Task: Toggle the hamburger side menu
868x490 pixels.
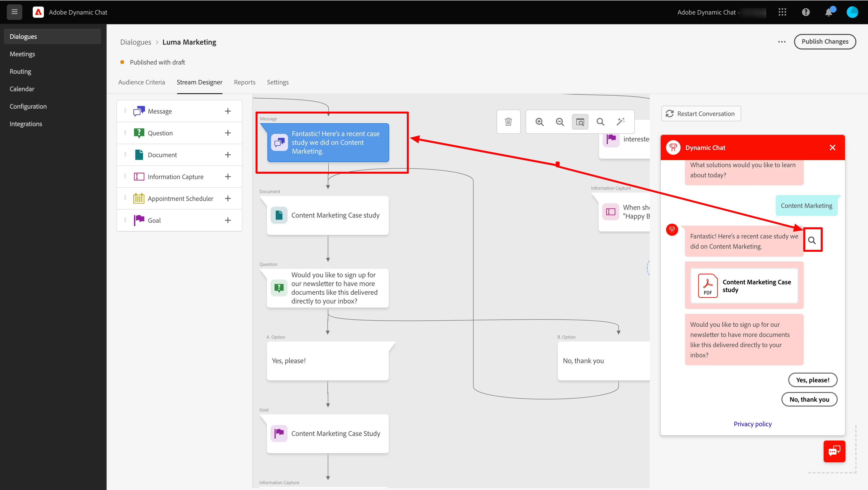Action: click(14, 12)
